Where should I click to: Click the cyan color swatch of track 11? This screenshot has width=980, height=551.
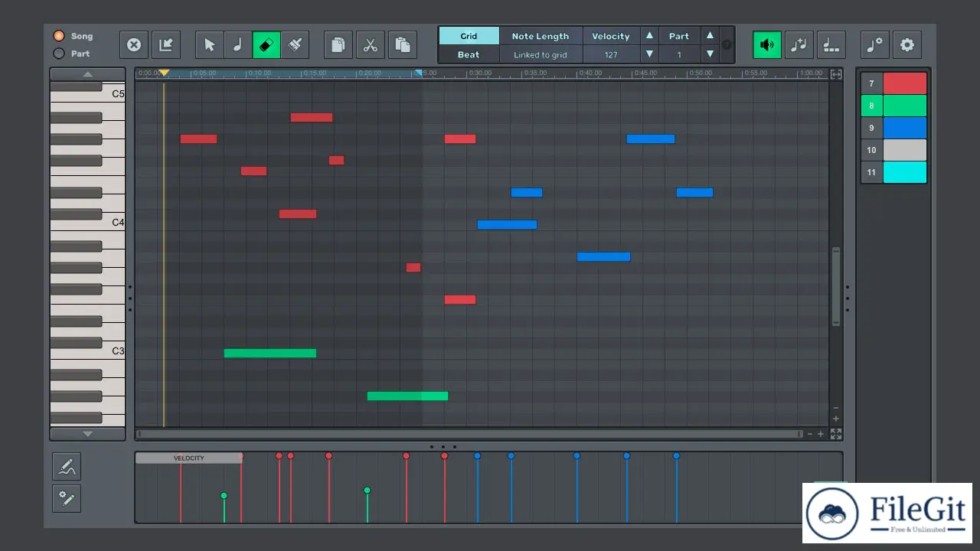[x=905, y=172]
